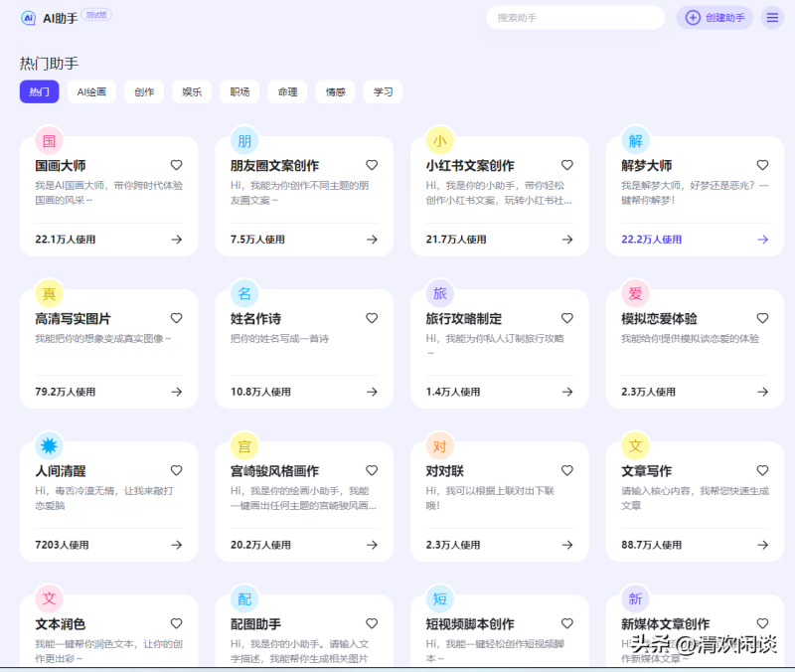Viewport: 795px width, 672px height.
Task: Click the 旅 avatar icon
Action: point(440,293)
